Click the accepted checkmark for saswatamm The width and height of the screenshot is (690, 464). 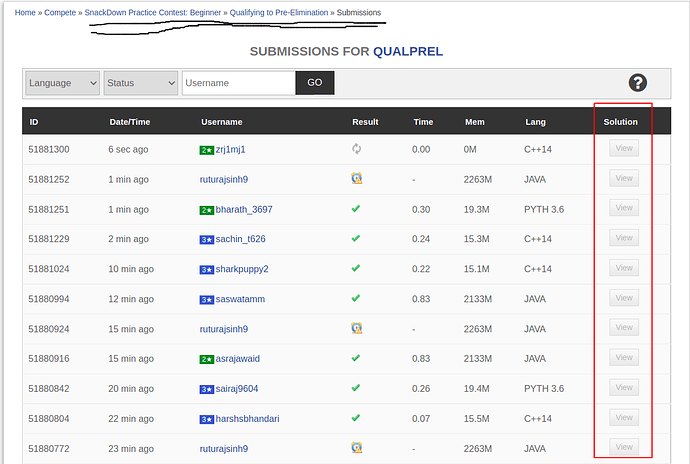(x=356, y=298)
